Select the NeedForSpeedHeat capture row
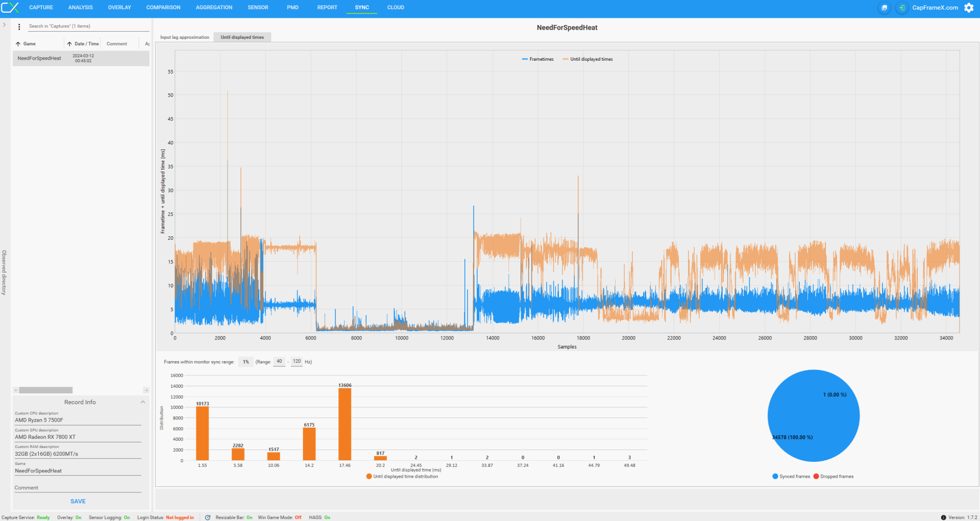The image size is (980, 521). (x=81, y=59)
